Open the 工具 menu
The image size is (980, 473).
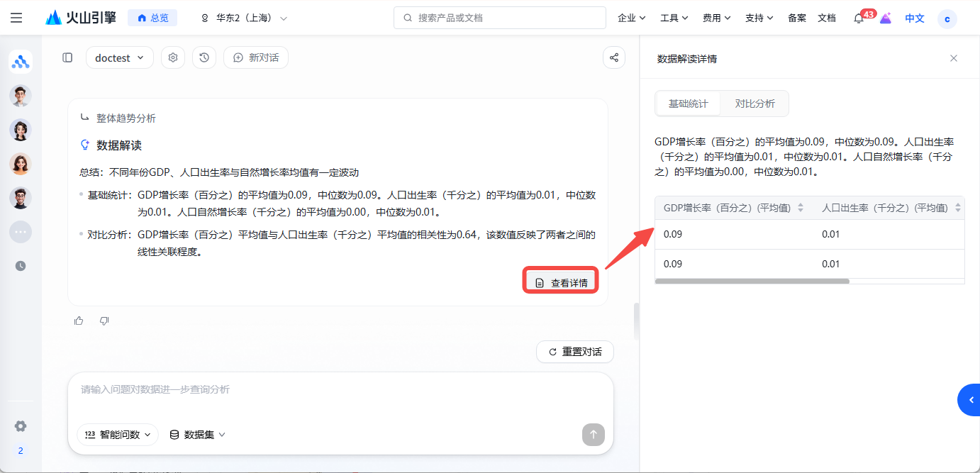[674, 18]
